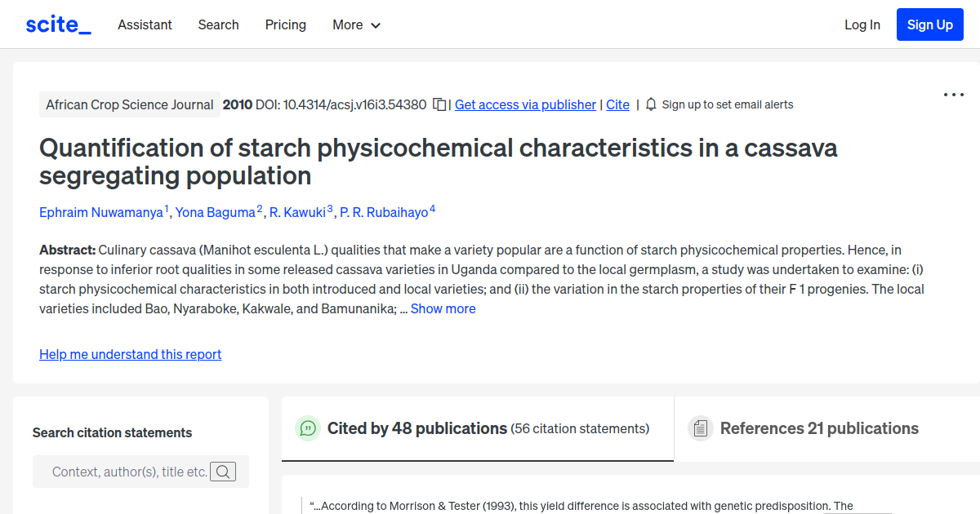Open the Assistant page
Viewport: 980px width, 514px height.
pos(145,24)
